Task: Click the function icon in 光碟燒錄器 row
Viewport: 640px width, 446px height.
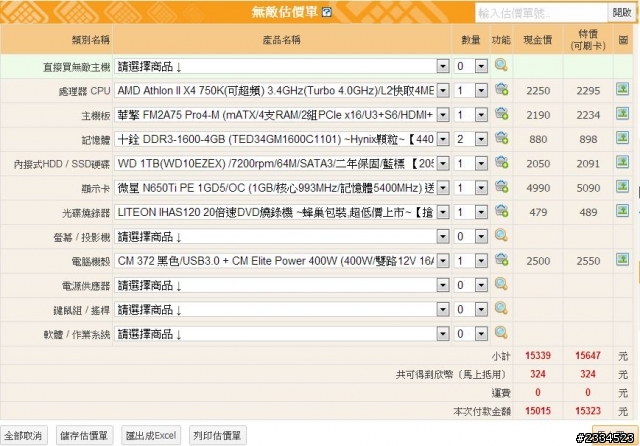Action: point(501,211)
